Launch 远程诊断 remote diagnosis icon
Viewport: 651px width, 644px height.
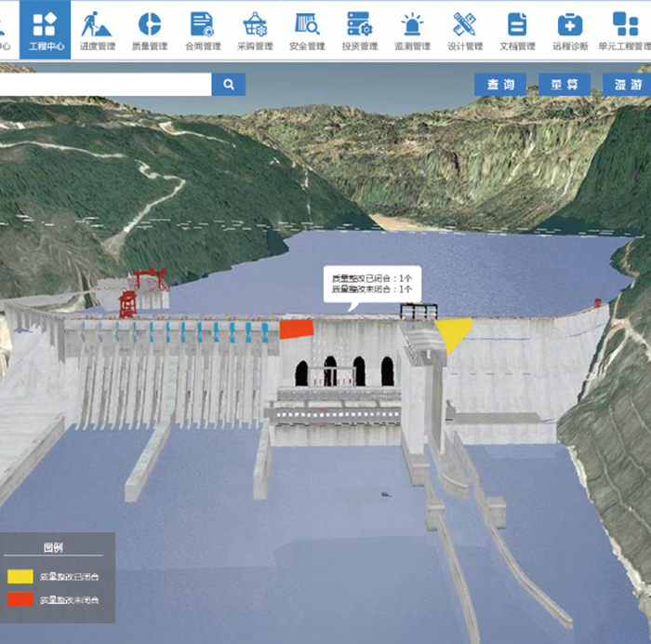click(569, 30)
